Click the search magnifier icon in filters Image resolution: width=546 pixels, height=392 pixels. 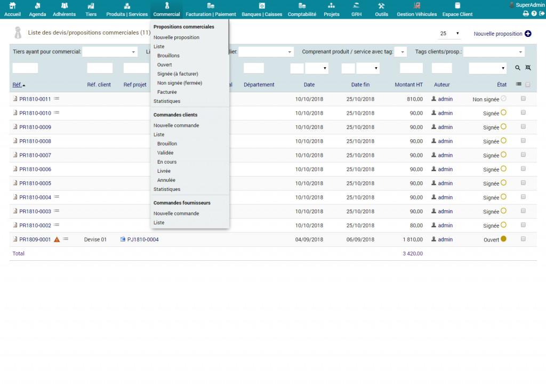pyautogui.click(x=517, y=68)
